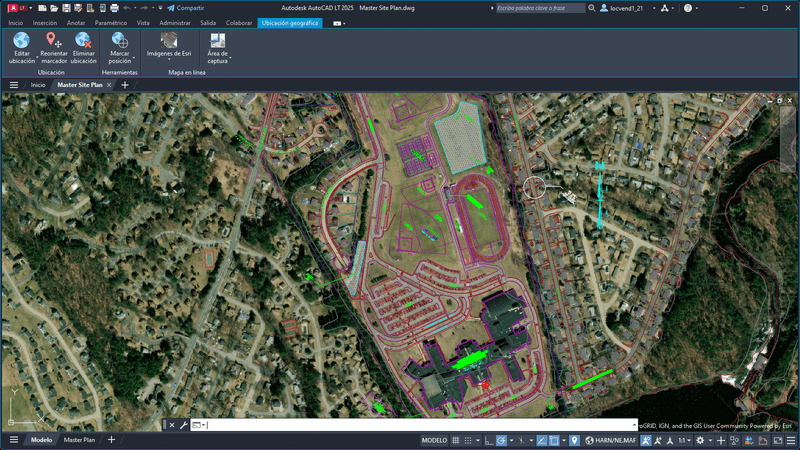Screen dimensions: 800x450
Task: Toggle 2D object snap icon
Action: [x=554, y=440]
